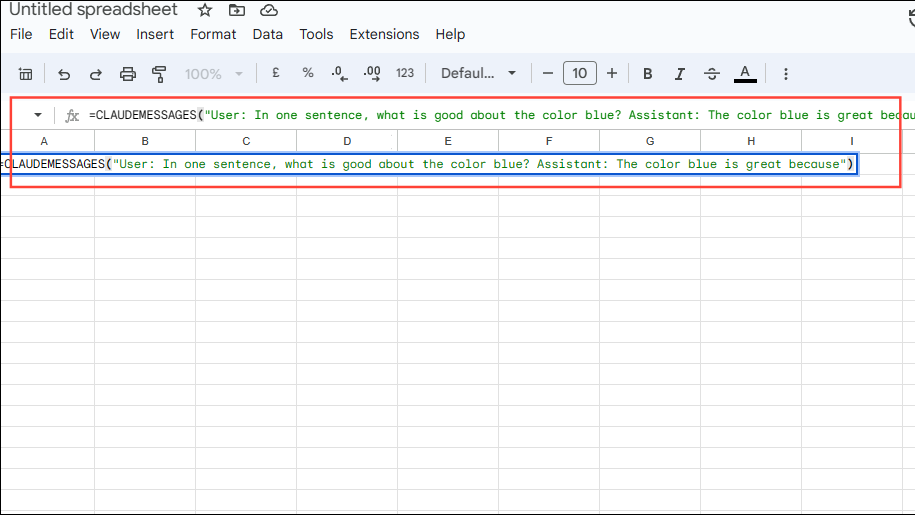Open the Edit menu
915x515 pixels.
click(61, 34)
